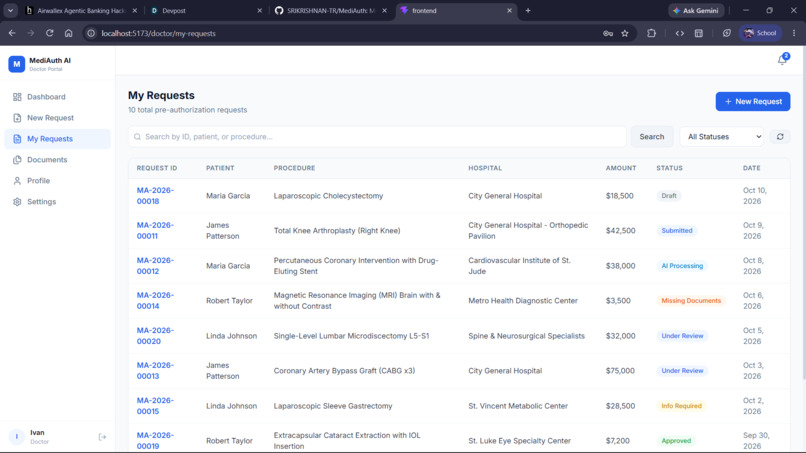Click the Missing Documents status badge
The width and height of the screenshot is (806, 453).
coord(691,301)
